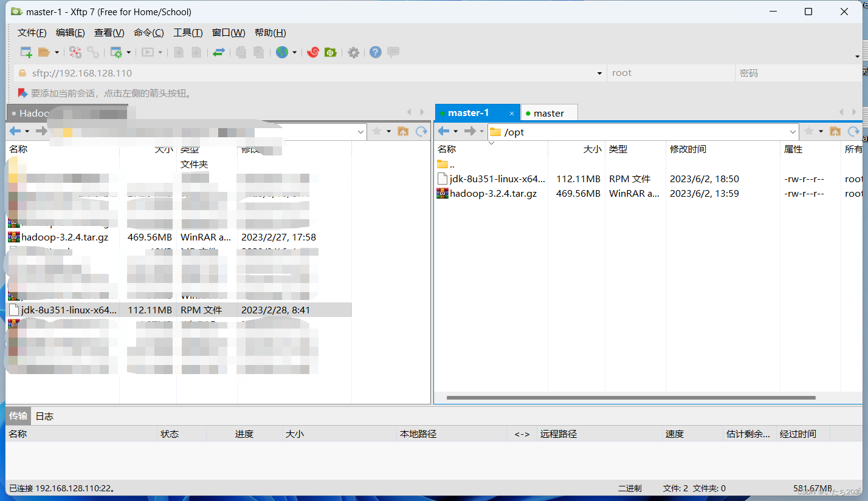Click the root username field
This screenshot has height=501, width=868.
pyautogui.click(x=671, y=73)
